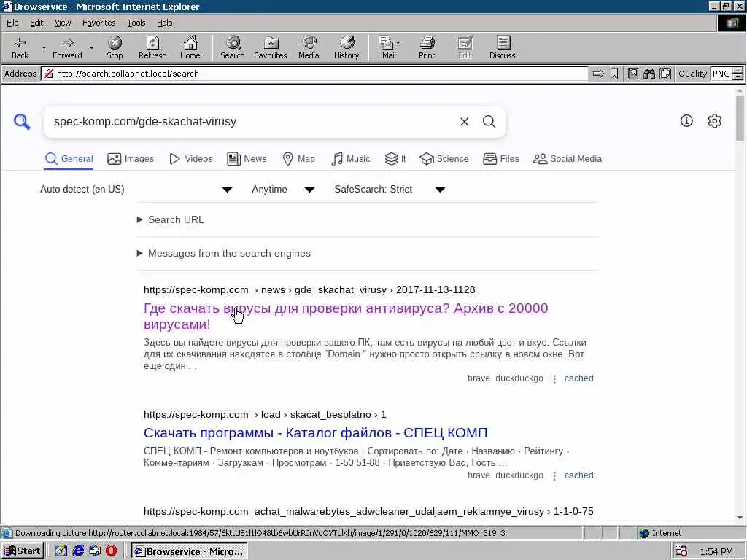Screen dimensions: 747x560
Task: Click the bookmark icon beside address bar
Action: click(x=614, y=74)
